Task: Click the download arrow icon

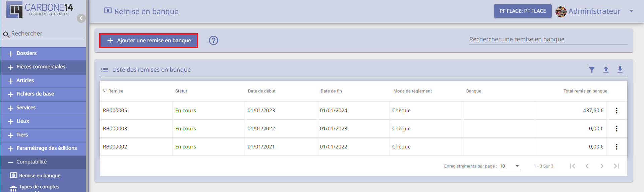Action: (x=620, y=70)
